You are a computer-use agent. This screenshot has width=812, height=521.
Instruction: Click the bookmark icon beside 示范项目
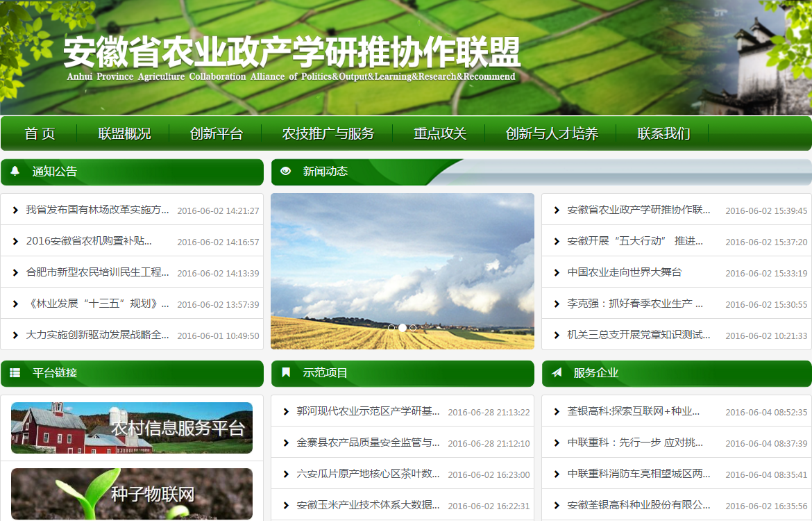(286, 373)
